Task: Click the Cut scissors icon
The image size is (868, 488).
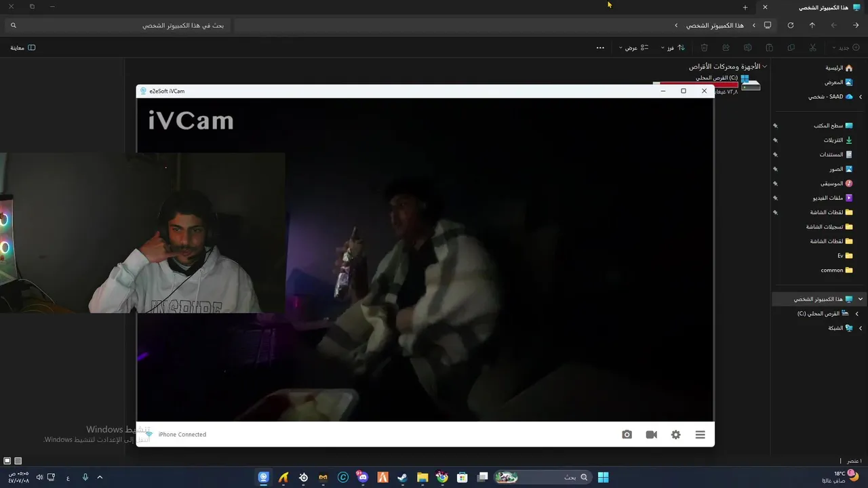Action: pyautogui.click(x=812, y=47)
